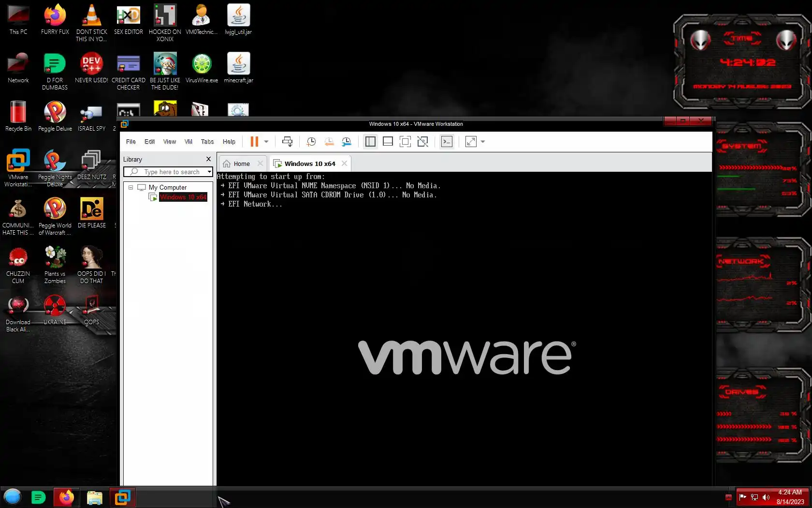Close the Library panel
This screenshot has height=508, width=812.
pyautogui.click(x=209, y=159)
